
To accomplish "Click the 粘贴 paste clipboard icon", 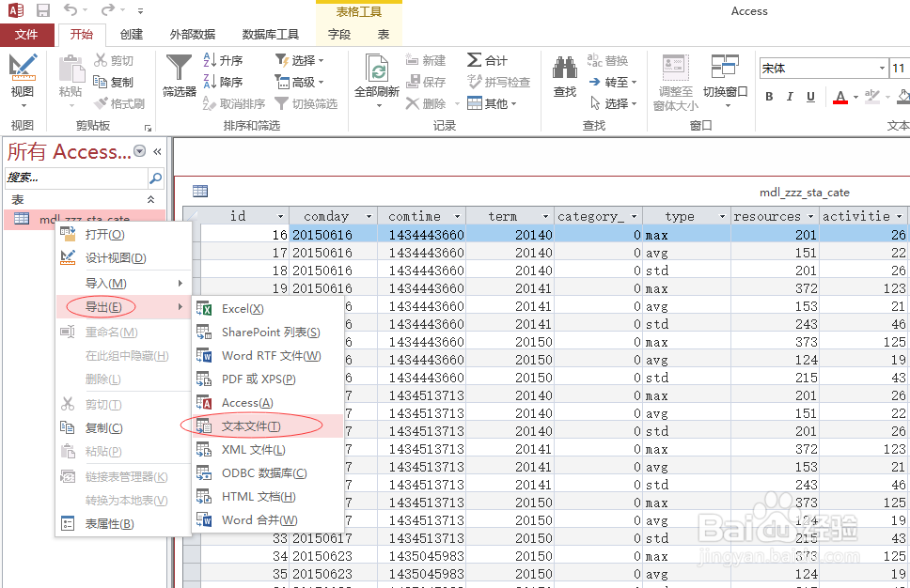I will click(71, 69).
